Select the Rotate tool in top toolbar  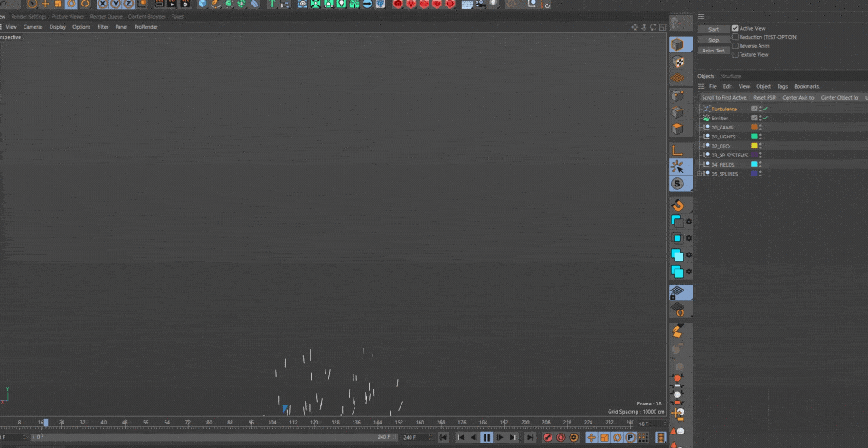click(71, 4)
